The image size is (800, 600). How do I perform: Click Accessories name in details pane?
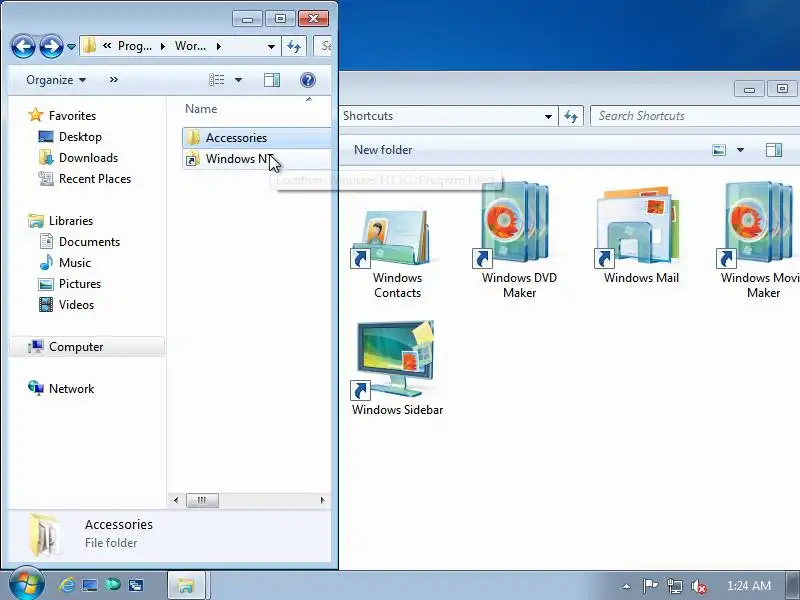coord(119,524)
